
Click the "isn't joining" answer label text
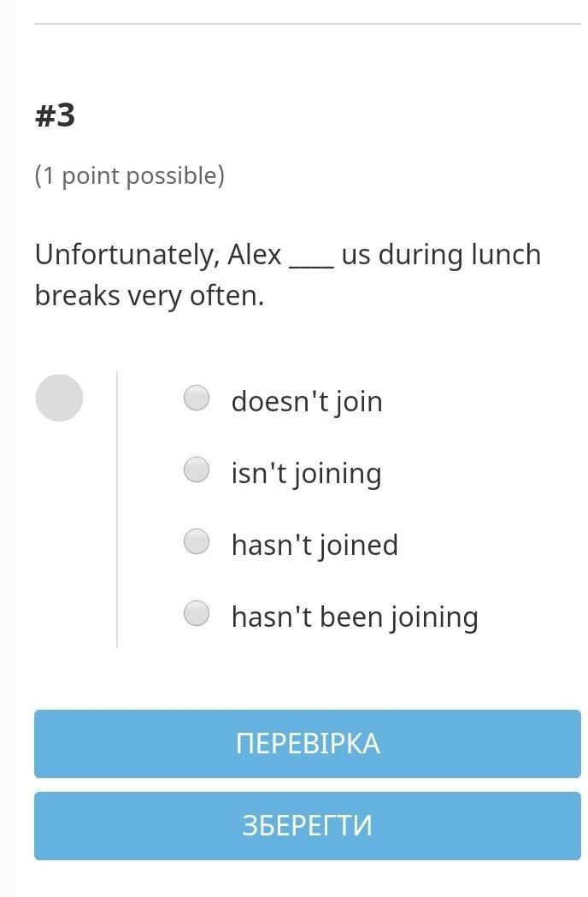pos(306,473)
